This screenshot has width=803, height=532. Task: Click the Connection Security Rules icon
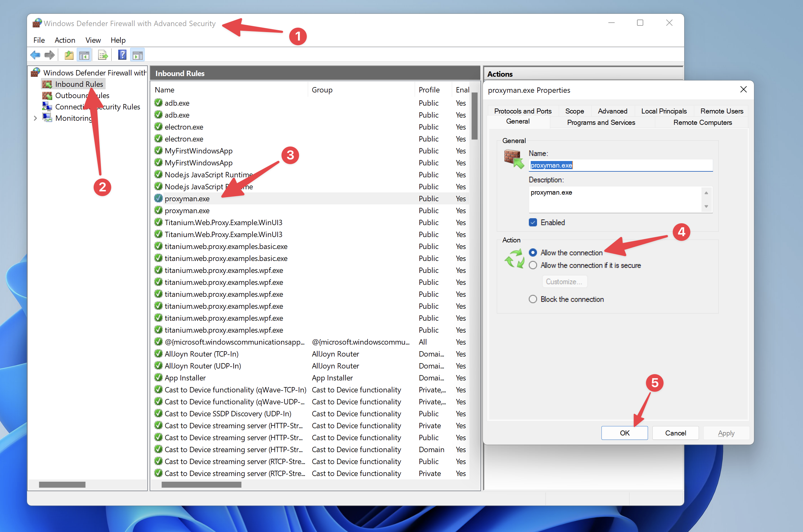(47, 107)
